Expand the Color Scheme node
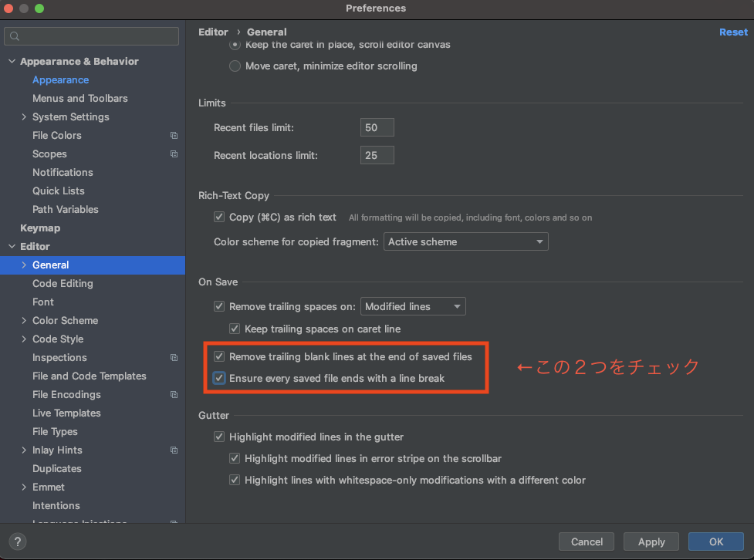Viewport: 754px width, 560px height. [24, 321]
